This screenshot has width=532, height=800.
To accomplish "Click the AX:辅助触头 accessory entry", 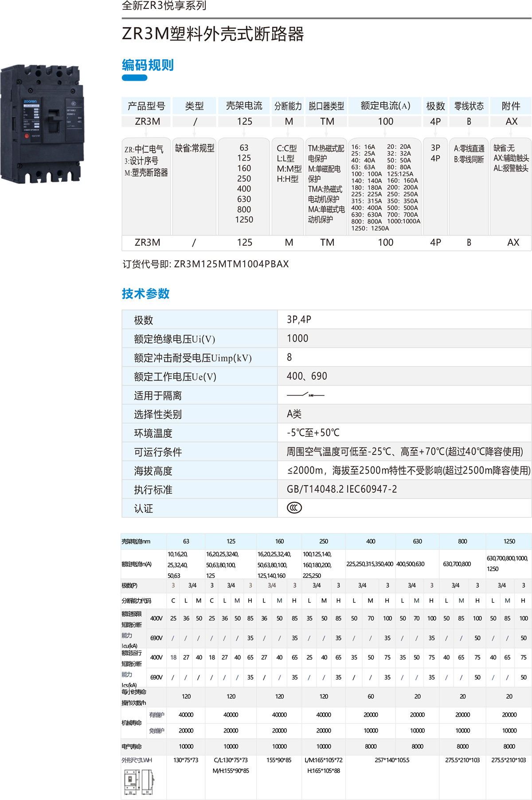I will 511,158.
